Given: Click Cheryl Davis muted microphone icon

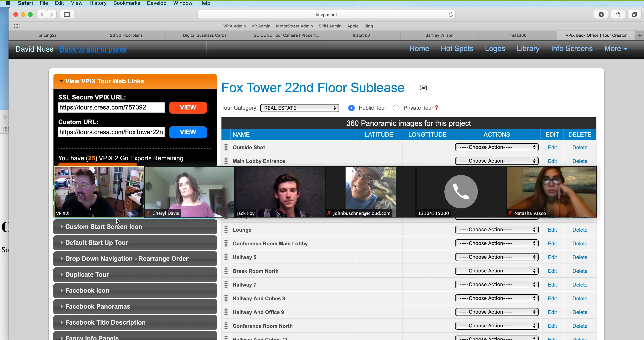Looking at the screenshot, I should coord(148,213).
